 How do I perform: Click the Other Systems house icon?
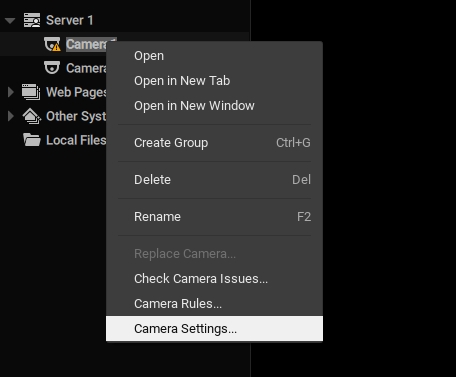[x=31, y=116]
